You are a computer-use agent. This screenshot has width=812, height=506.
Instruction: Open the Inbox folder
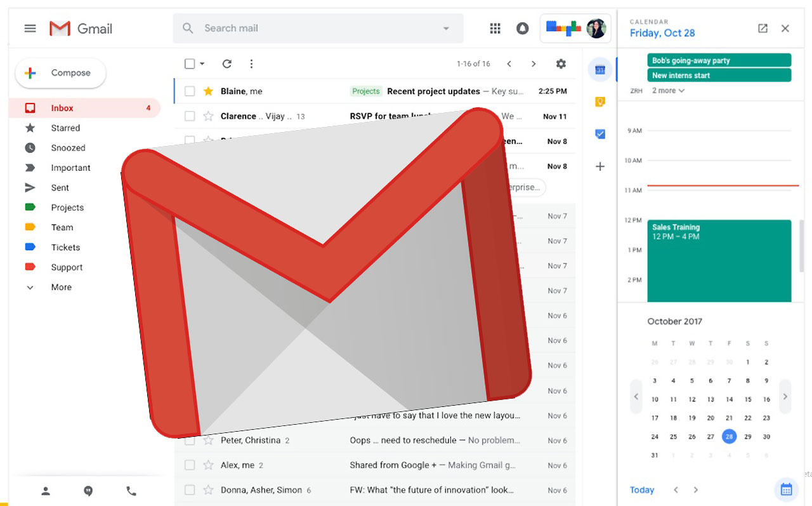[x=85, y=108]
